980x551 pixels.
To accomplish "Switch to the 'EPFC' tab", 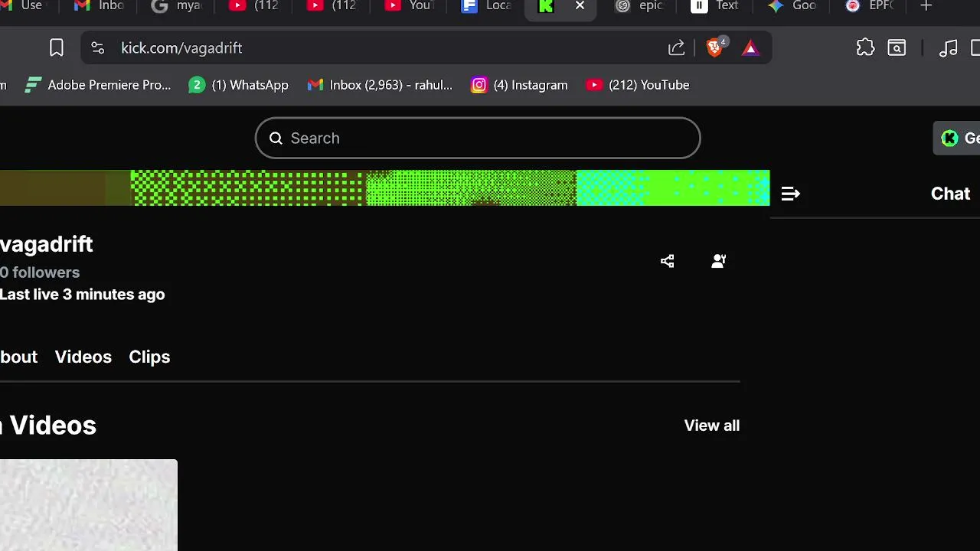I will tap(871, 6).
